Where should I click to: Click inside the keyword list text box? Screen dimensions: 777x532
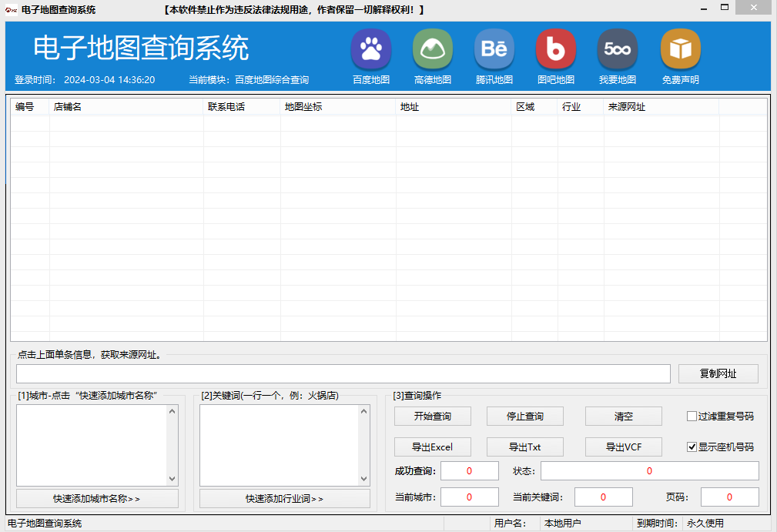(x=279, y=445)
